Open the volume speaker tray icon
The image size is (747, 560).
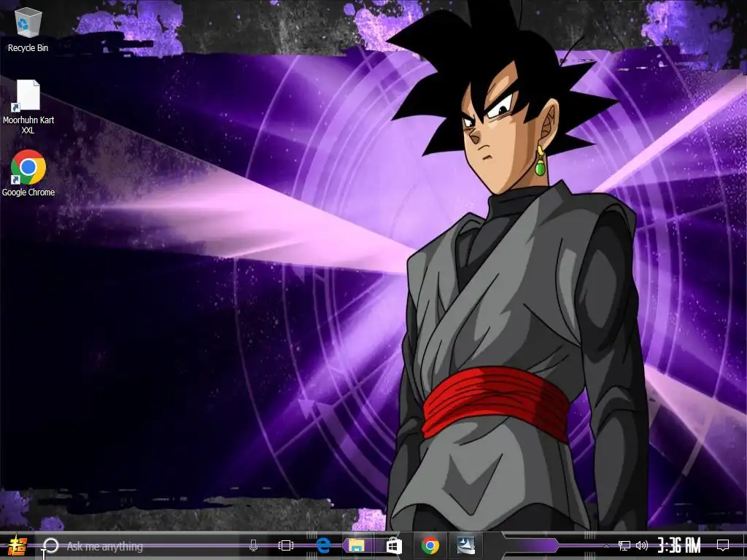tap(642, 545)
